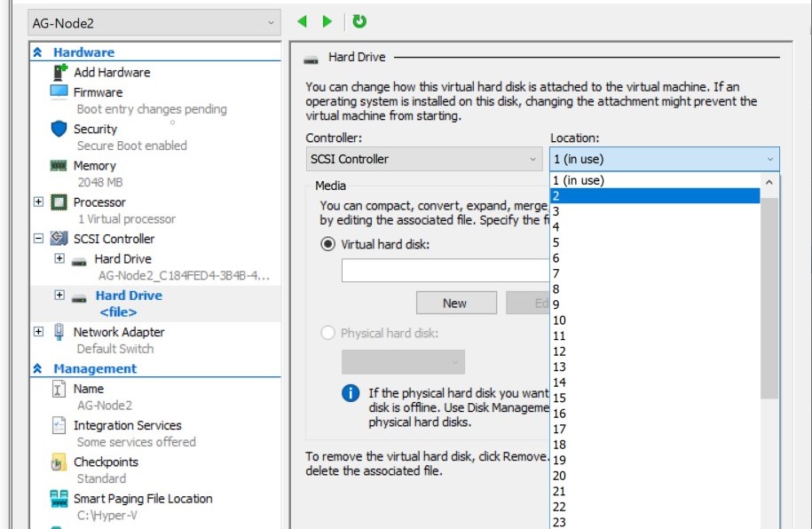Open the AG-Node2 virtual machine dropdown
812x529 pixels.
[154, 23]
